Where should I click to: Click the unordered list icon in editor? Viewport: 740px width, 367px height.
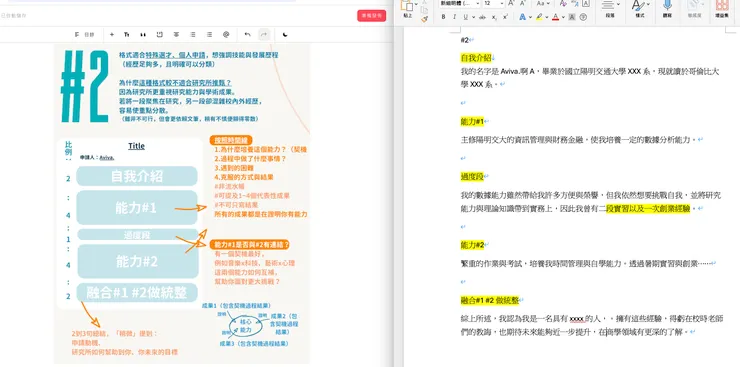193,34
